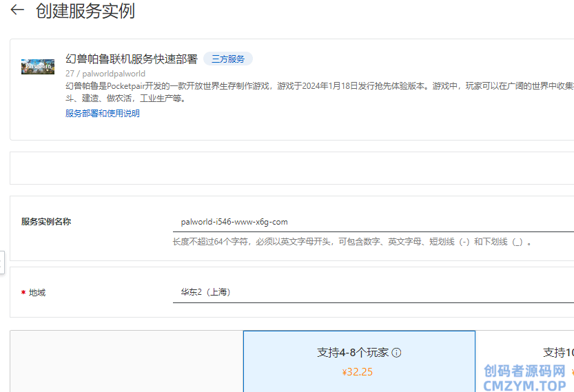574x392 pixels.
Task: Click the sidebar collapse handle on left edge
Action: tap(2, 262)
